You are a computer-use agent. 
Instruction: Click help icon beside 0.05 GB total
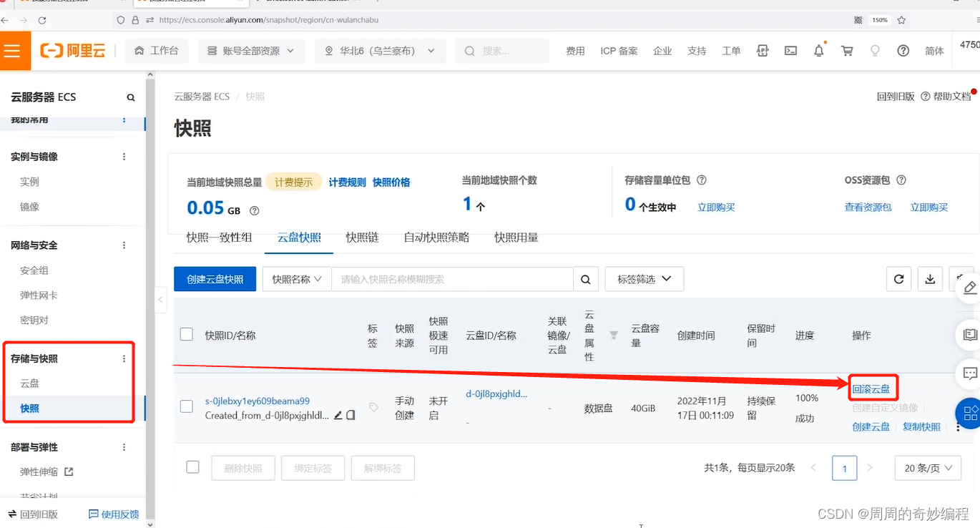[254, 211]
